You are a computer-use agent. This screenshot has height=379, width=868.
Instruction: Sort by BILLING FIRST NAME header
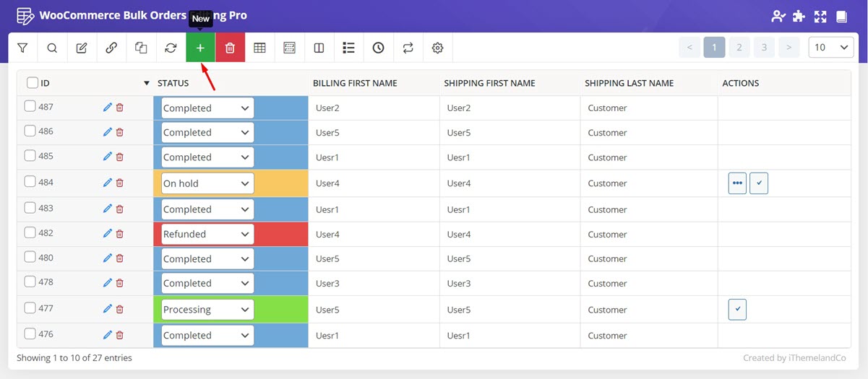[x=355, y=83]
